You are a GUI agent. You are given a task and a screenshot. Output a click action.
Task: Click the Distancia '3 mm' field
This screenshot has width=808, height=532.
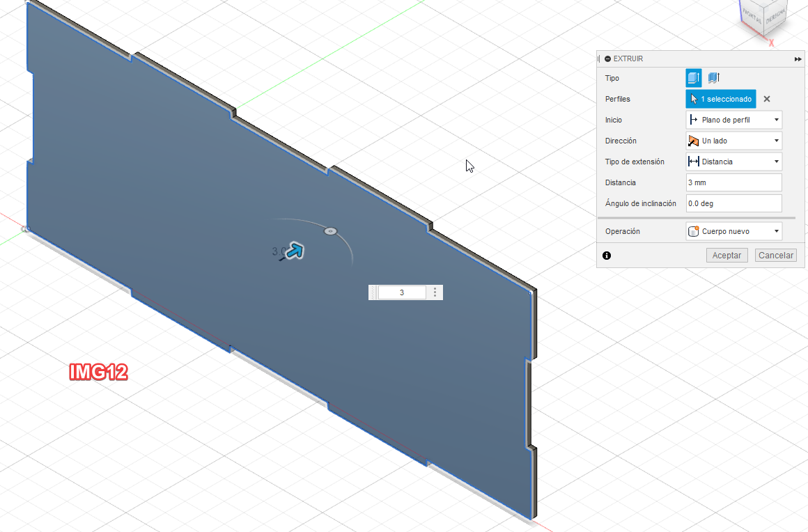tap(733, 182)
